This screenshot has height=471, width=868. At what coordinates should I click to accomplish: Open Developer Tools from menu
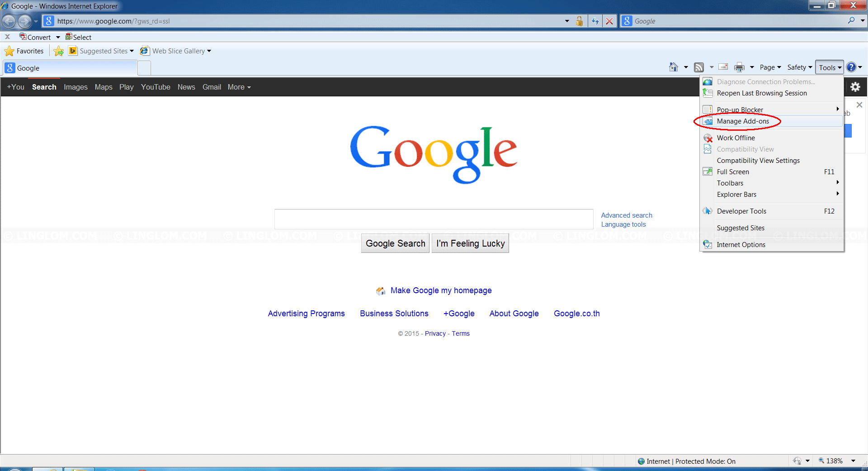(x=772, y=211)
